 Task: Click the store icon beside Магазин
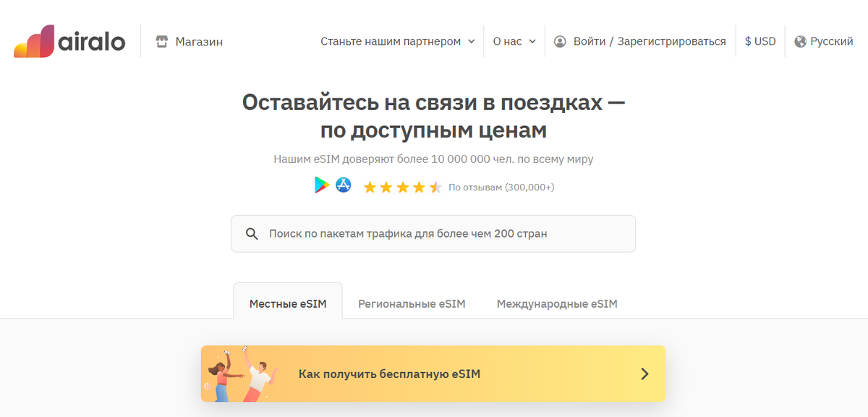162,41
